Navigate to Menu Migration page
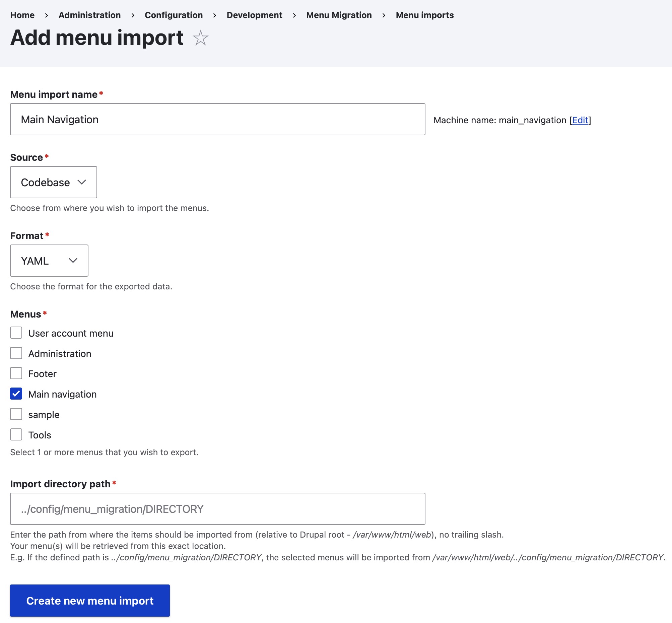672x623 pixels. pyautogui.click(x=339, y=15)
